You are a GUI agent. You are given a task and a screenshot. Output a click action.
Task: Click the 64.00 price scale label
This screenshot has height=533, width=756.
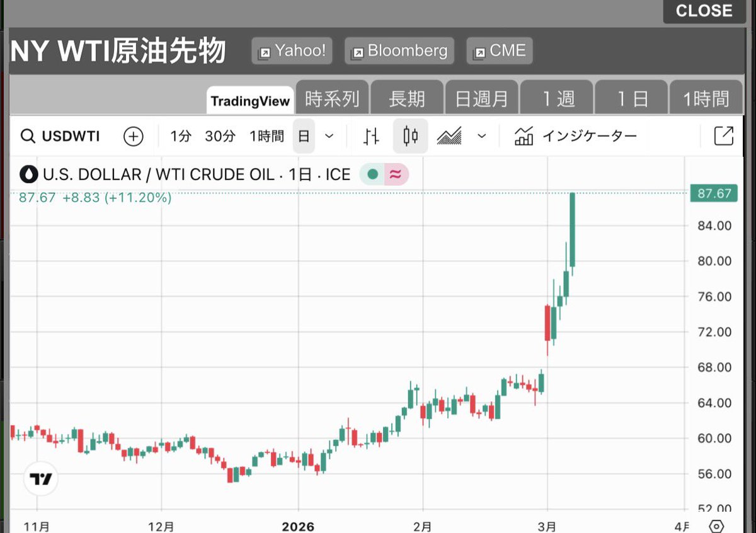714,403
